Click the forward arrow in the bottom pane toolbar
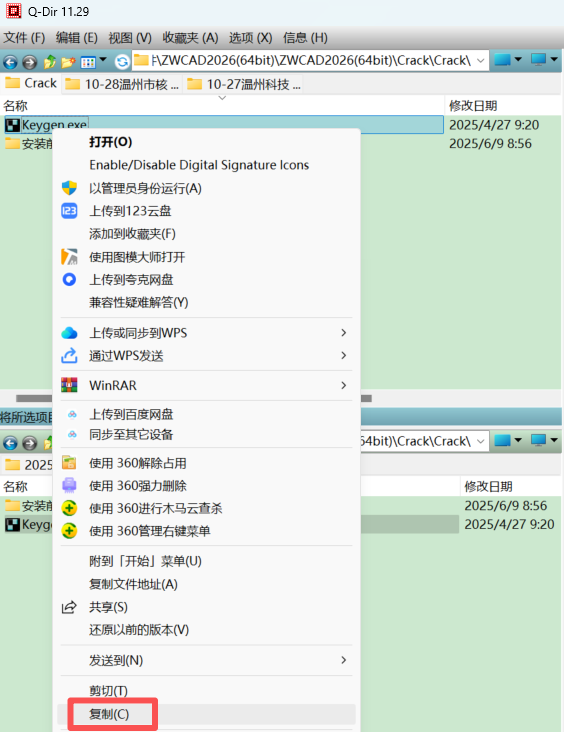Viewport: 564px width, 732px height. [29, 442]
